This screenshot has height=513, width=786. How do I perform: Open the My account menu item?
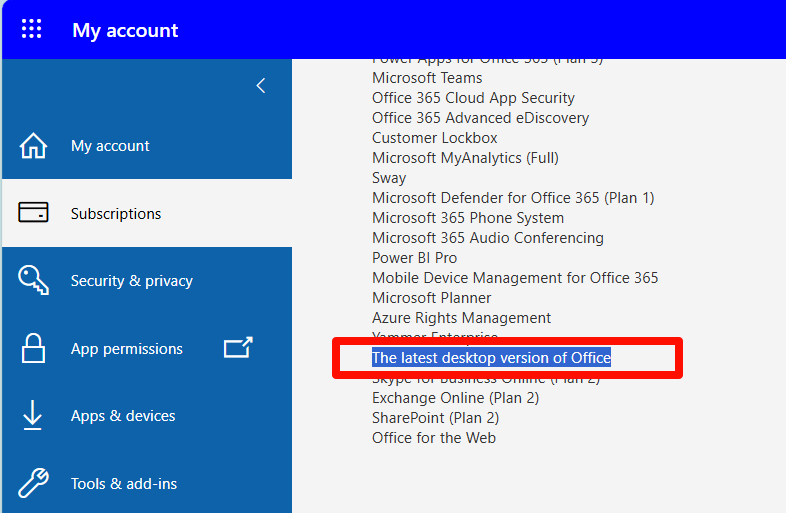[110, 146]
